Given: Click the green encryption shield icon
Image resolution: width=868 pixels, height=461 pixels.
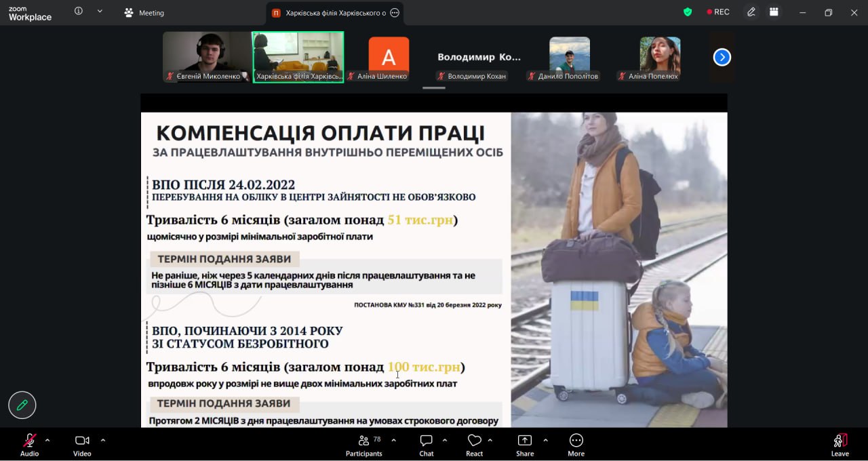Looking at the screenshot, I should coord(688,12).
